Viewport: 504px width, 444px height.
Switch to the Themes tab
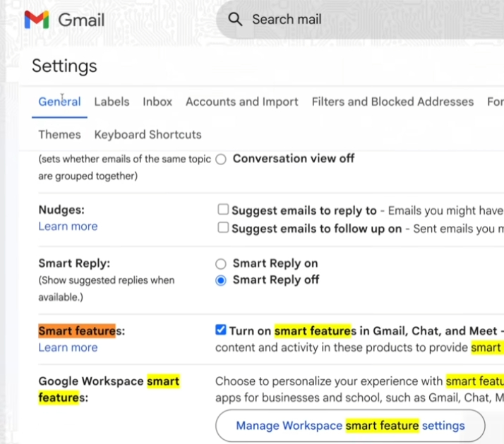pyautogui.click(x=59, y=134)
